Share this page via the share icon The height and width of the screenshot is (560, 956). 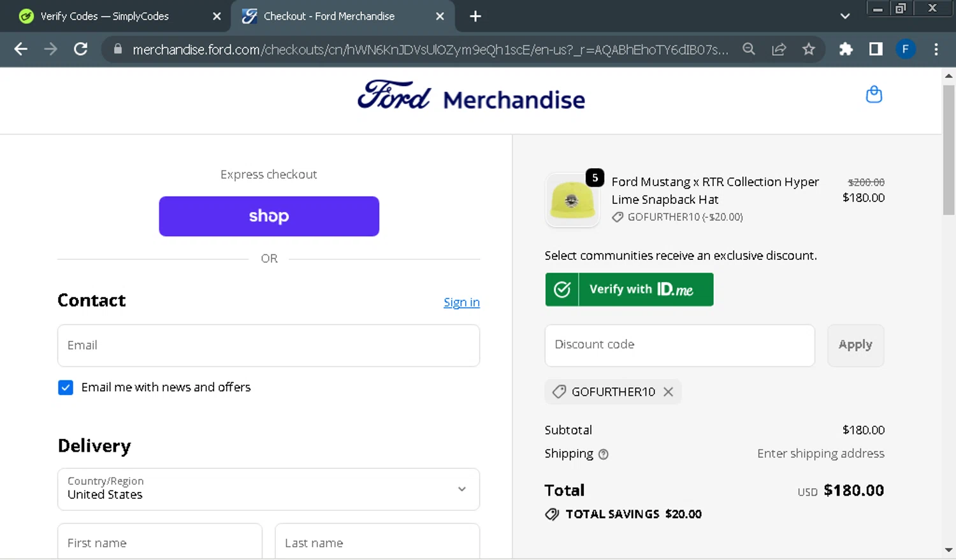click(779, 49)
